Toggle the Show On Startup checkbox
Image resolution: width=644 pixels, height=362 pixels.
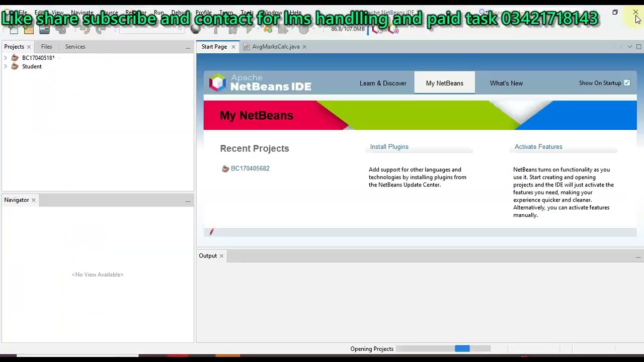point(627,83)
